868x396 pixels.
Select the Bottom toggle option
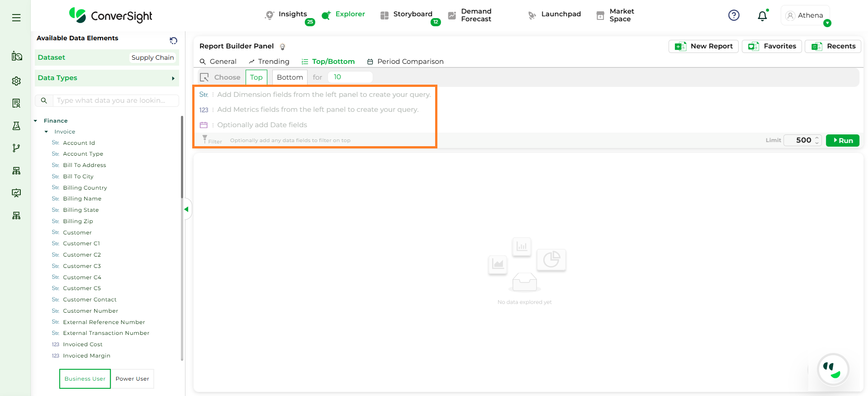289,77
